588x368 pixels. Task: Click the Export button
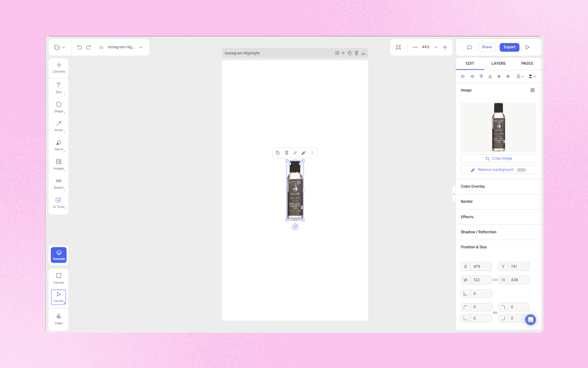tap(509, 47)
